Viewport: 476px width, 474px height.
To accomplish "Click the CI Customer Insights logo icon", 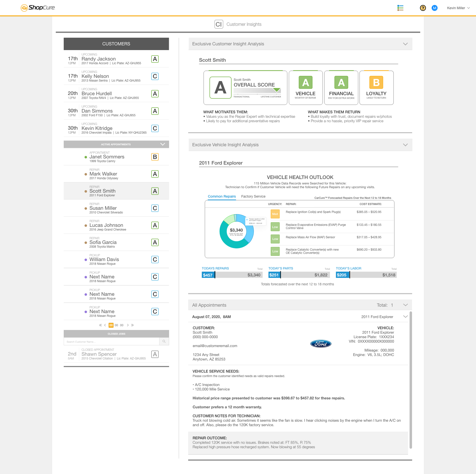I will tap(219, 24).
